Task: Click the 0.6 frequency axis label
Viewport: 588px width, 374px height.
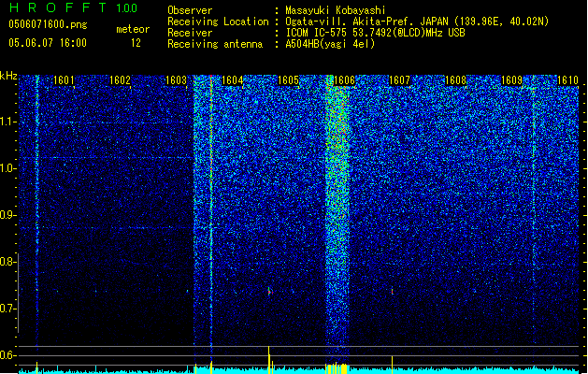Action: click(x=8, y=355)
